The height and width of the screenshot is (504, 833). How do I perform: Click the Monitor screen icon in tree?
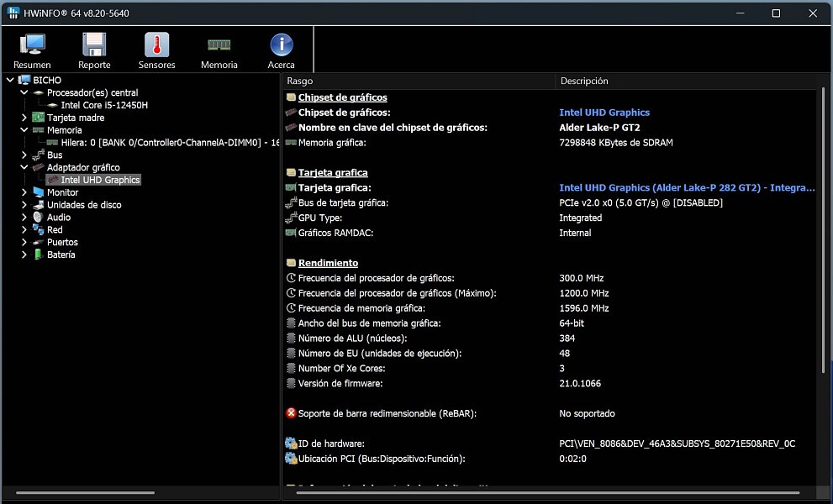click(39, 192)
